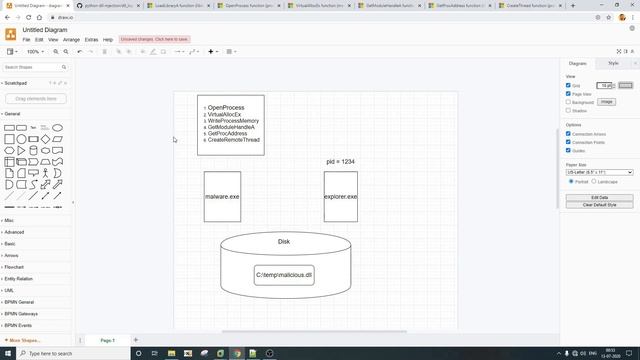Select the triangle shape
The image size is (640, 360).
21,150
